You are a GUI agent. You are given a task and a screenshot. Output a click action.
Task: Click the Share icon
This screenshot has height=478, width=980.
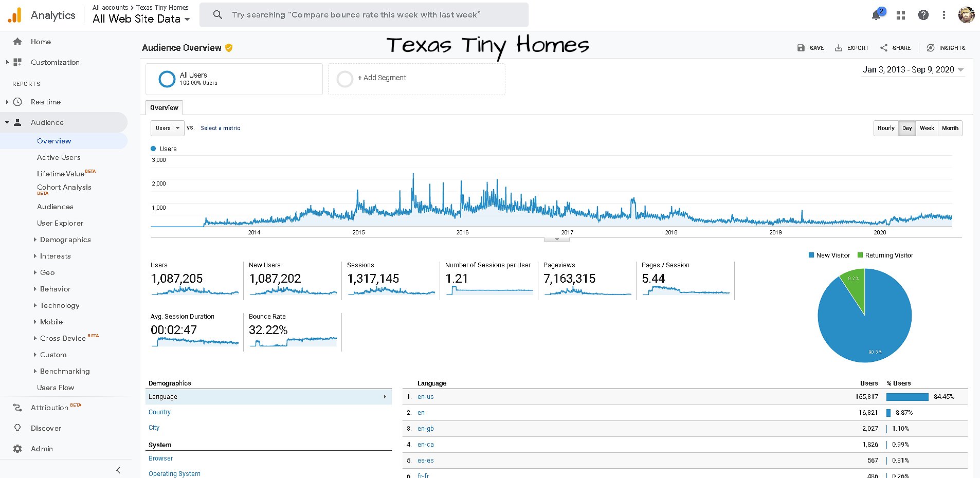pyautogui.click(x=883, y=48)
